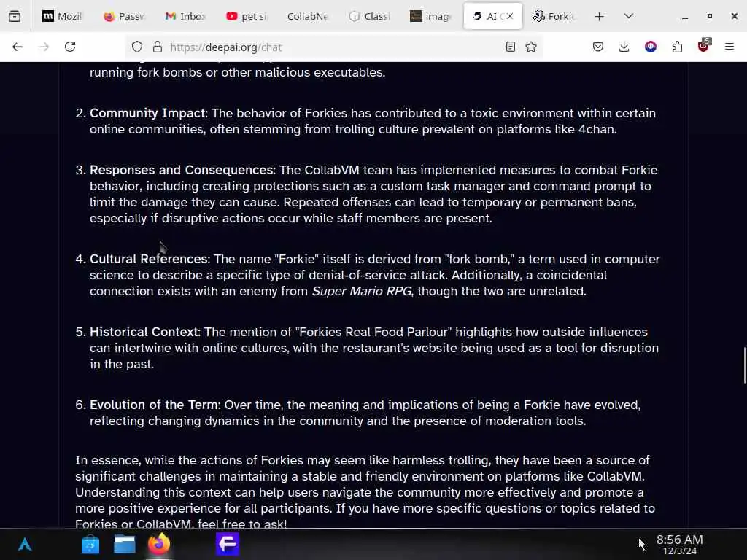Switch to the YouTube pet tab
This screenshot has width=747, height=560.
pyautogui.click(x=247, y=16)
